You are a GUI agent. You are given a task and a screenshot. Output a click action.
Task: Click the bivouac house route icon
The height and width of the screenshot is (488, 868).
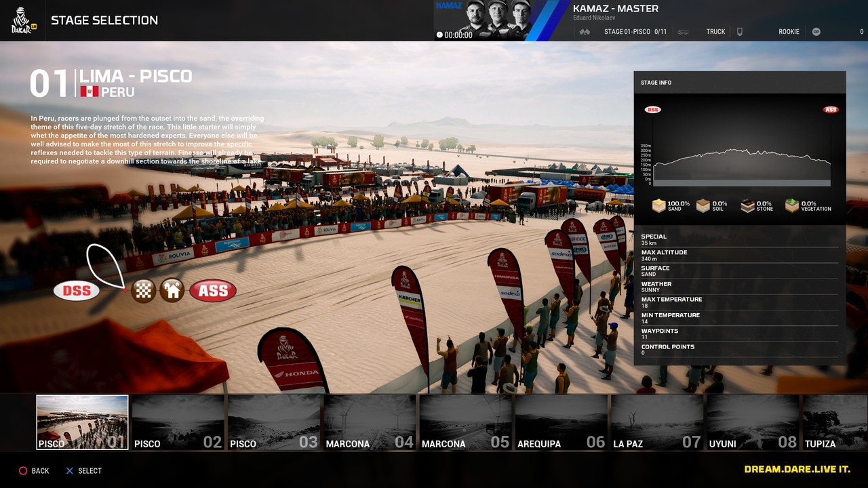172,291
